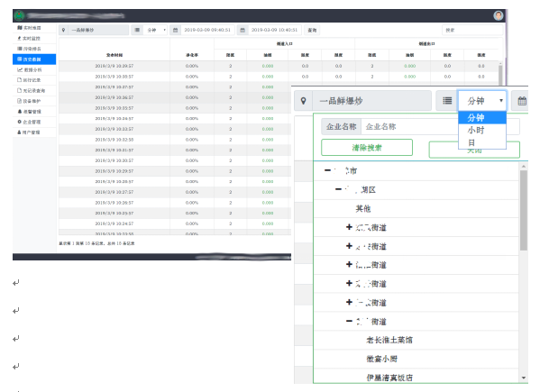Open the 历史数据 page in the sidebar
540x392 pixels.
click(34, 59)
